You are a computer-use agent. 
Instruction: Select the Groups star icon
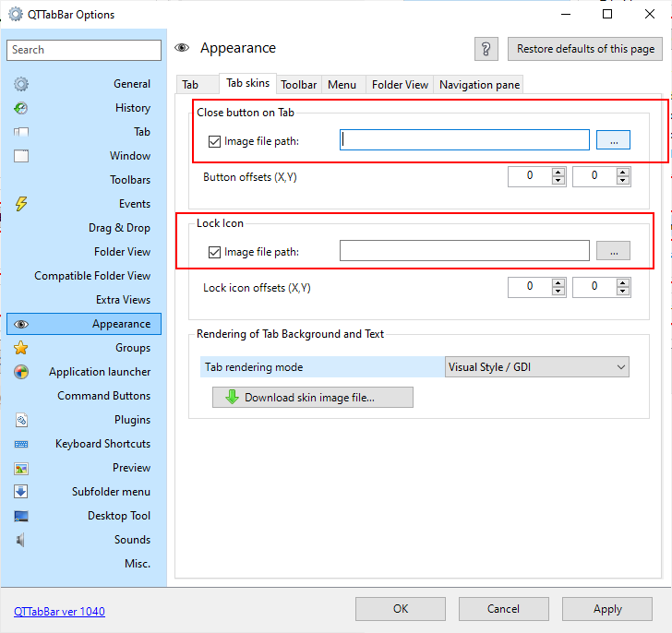pos(21,348)
